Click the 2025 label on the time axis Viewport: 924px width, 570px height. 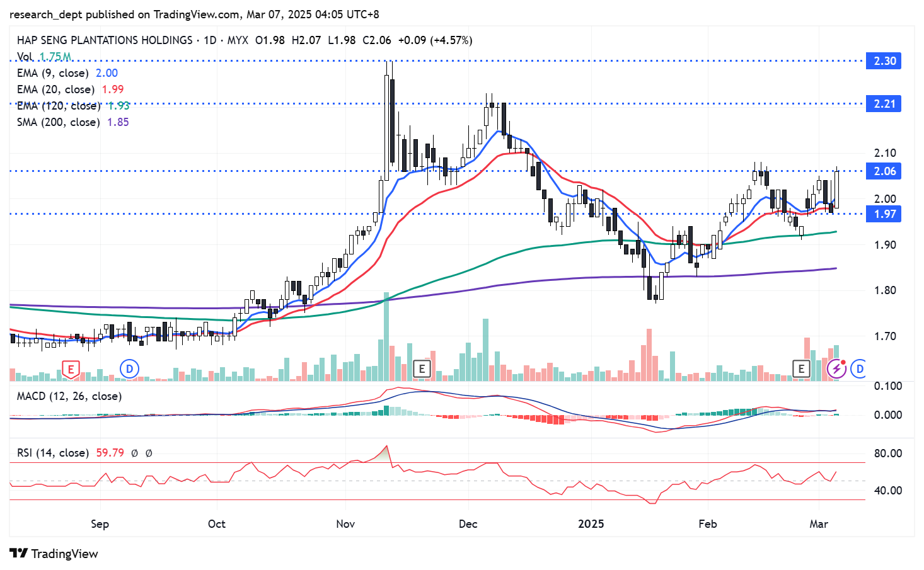(x=591, y=524)
